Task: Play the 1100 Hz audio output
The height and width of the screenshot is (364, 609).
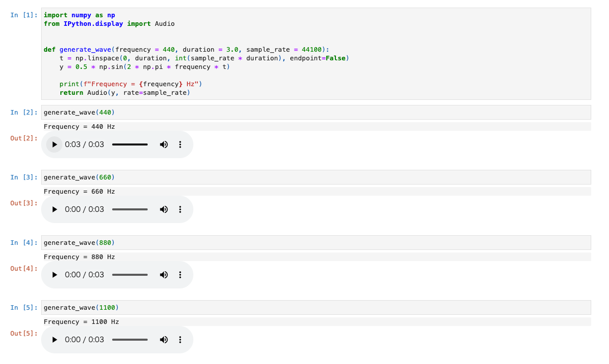Action: pos(54,340)
